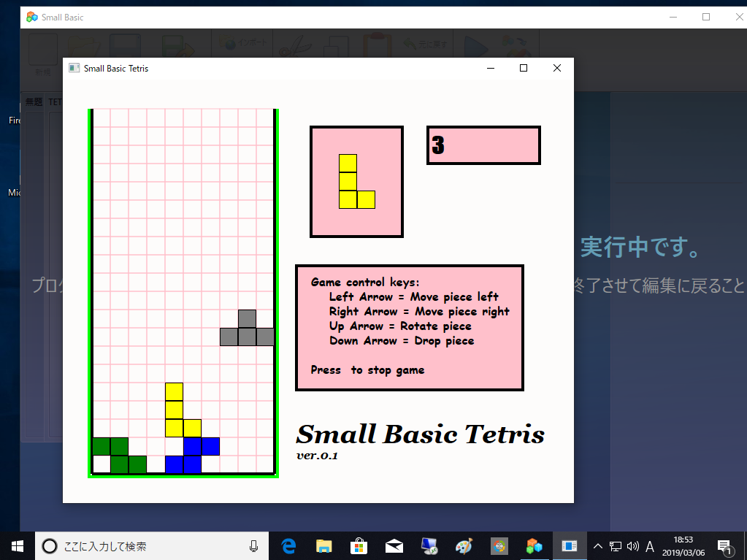747x560 pixels.
Task: Minimize the Small Basic Tetris window
Action: click(491, 68)
